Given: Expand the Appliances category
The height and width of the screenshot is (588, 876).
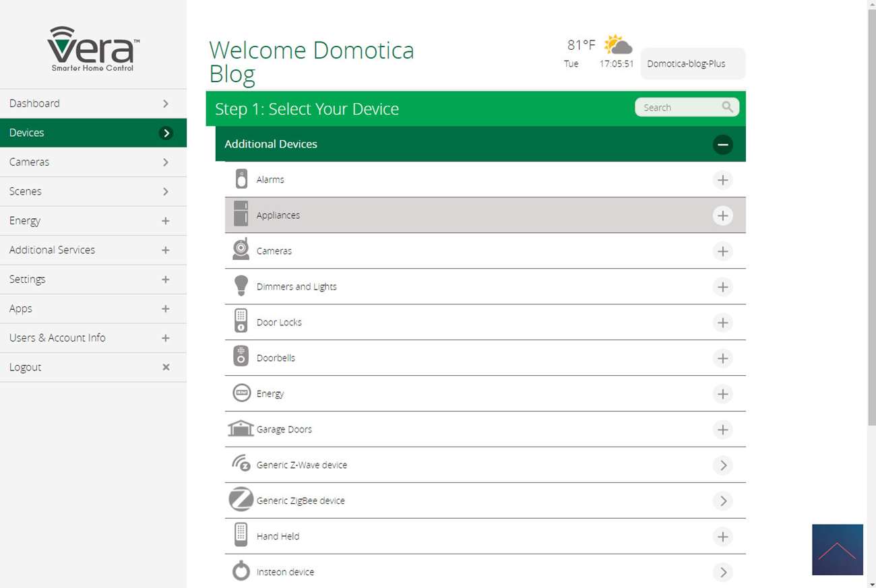Looking at the screenshot, I should (x=722, y=216).
